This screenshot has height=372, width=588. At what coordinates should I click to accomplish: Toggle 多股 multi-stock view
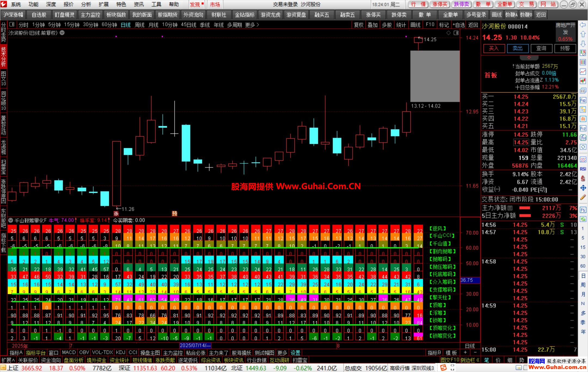tap(387, 25)
